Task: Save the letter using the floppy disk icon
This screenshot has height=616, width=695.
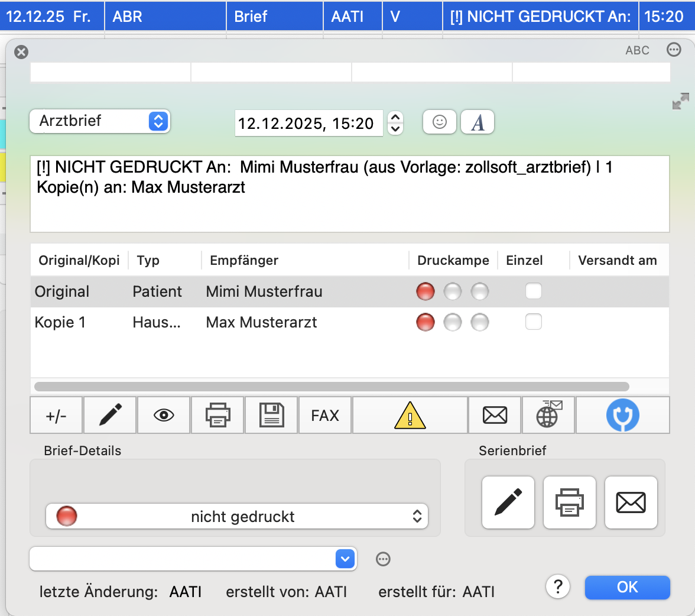Action: [x=271, y=415]
